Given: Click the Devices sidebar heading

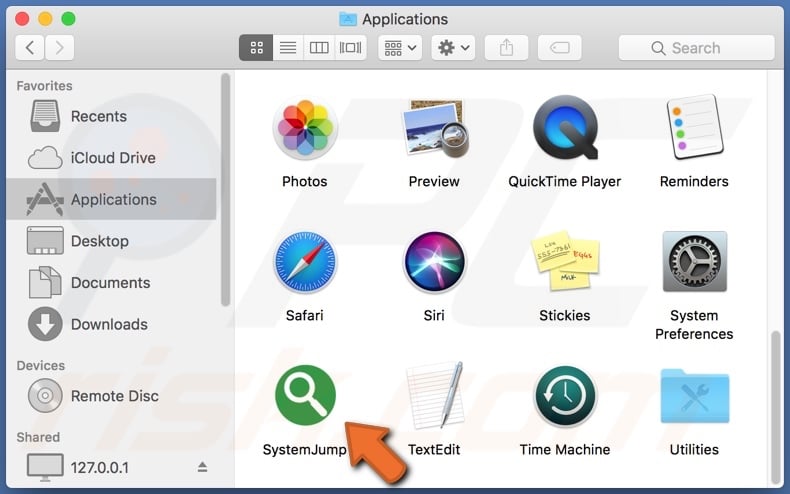Looking at the screenshot, I should (x=41, y=365).
